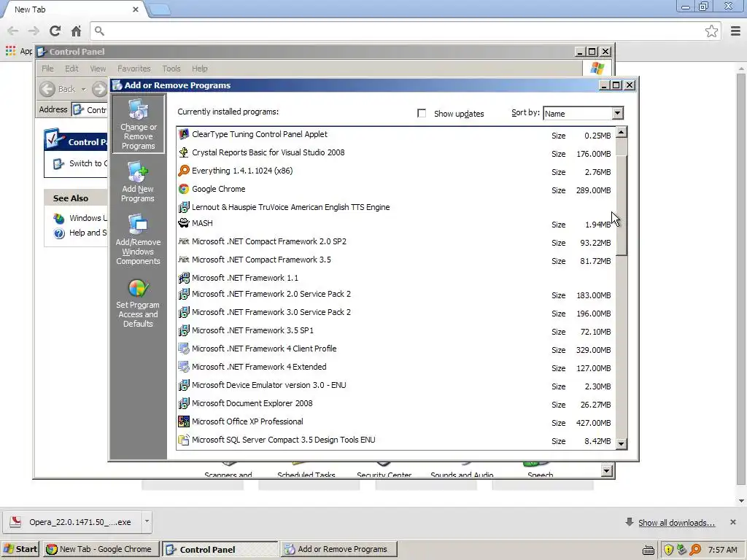Click the MASH program icon
This screenshot has height=560, width=747.
tap(183, 223)
